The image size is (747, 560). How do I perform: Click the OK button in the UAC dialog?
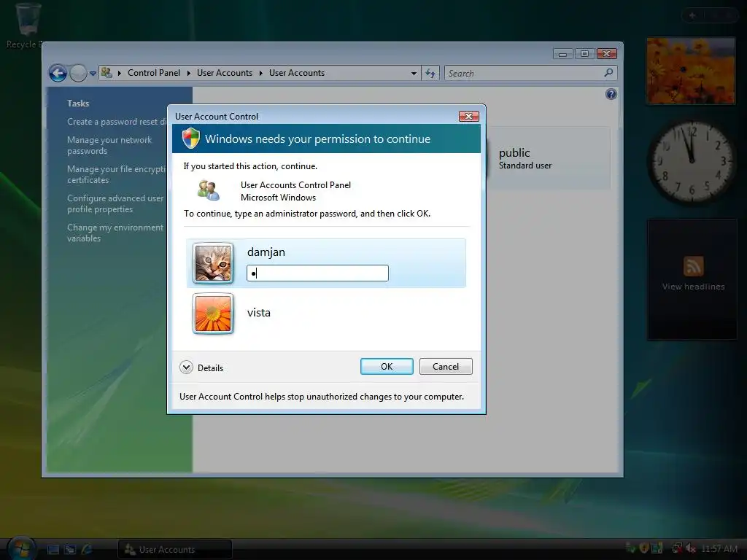coord(387,366)
